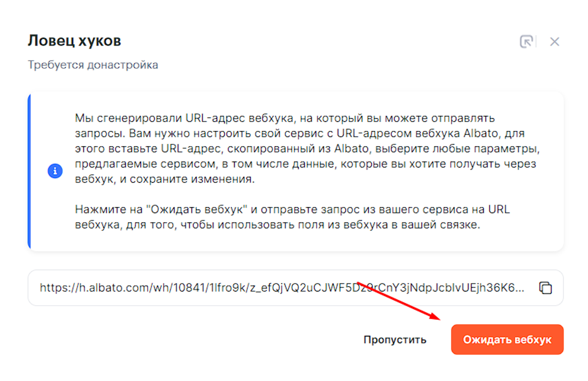Copy the webhook URL to clipboard

pos(545,288)
